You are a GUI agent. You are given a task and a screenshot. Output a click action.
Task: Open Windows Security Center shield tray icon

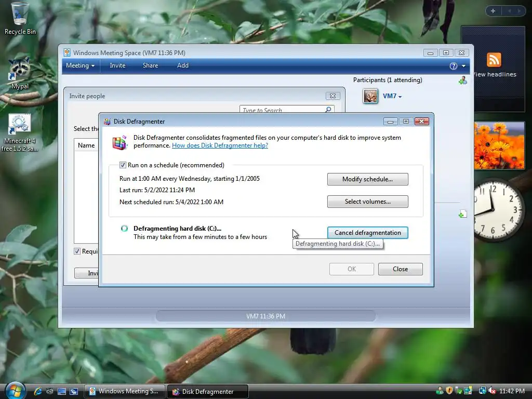click(449, 391)
